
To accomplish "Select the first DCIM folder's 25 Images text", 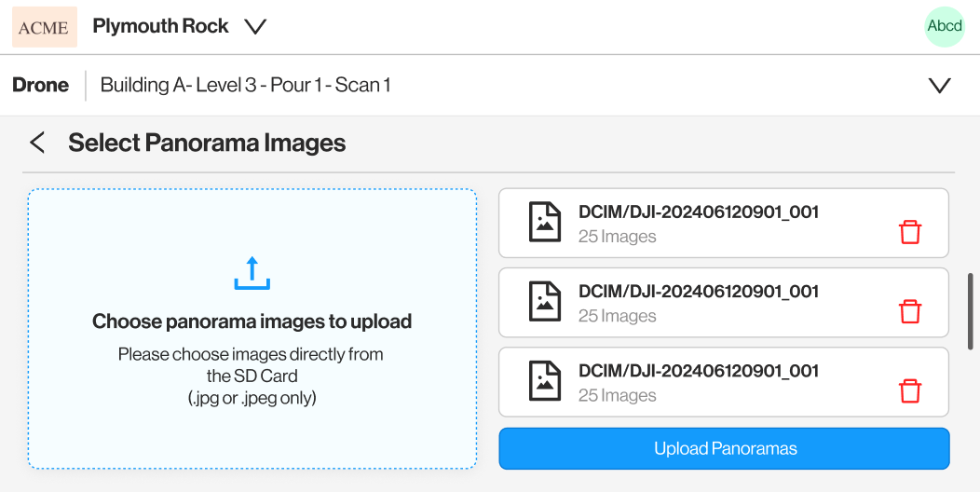I will 617,237.
